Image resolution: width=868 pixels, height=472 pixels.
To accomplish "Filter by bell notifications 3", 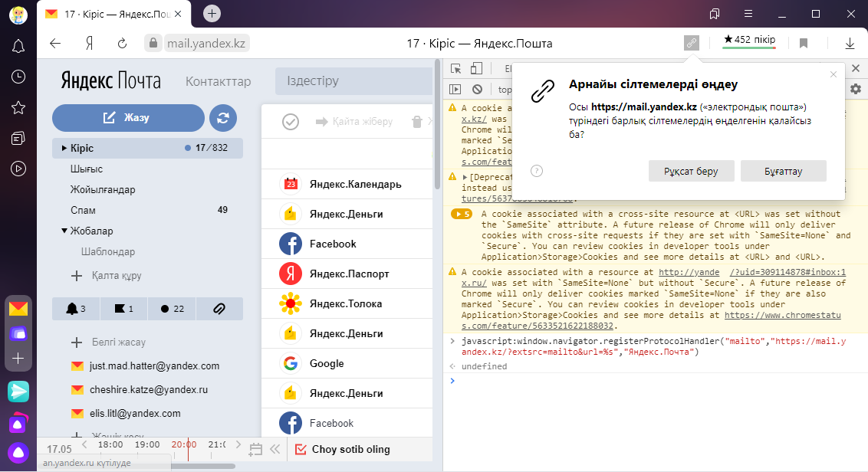I will point(76,309).
